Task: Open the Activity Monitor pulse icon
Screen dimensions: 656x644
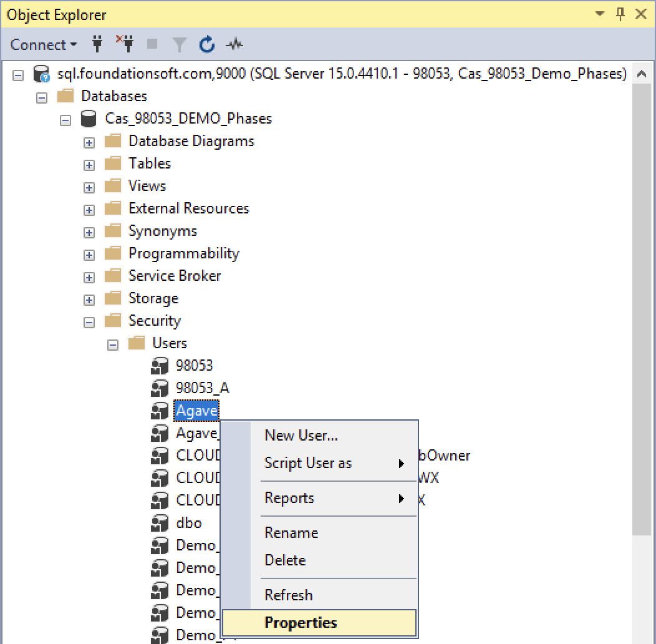Action: tap(234, 44)
